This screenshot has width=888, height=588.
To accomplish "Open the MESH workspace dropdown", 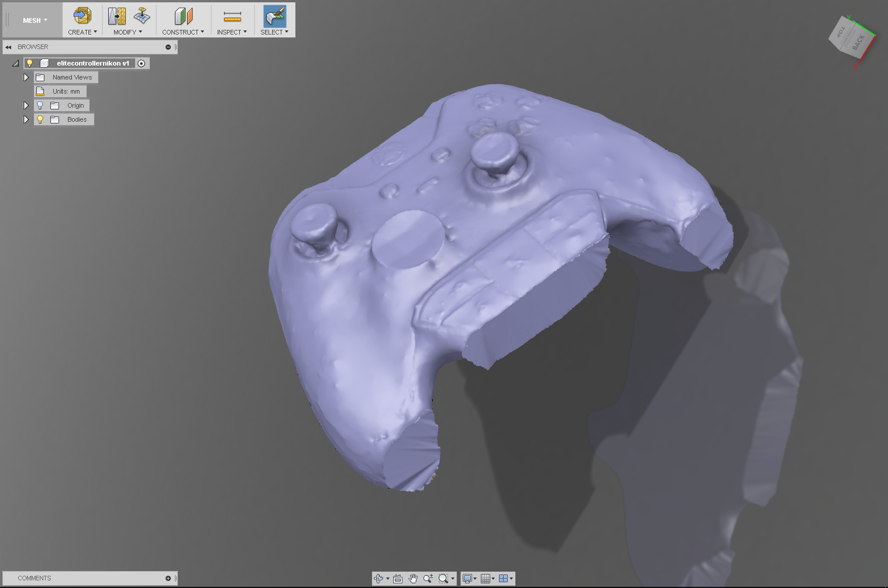I will (x=35, y=20).
